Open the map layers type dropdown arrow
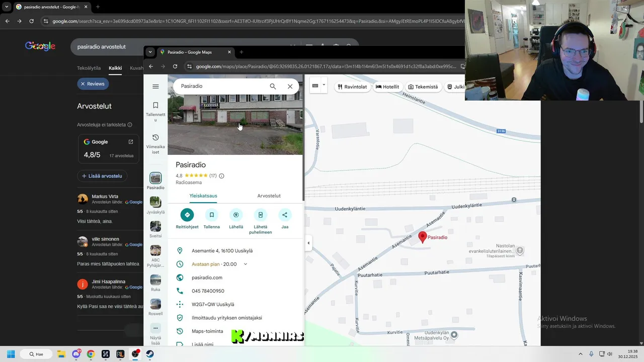Viewport: 644px width, 362px height. click(x=324, y=85)
